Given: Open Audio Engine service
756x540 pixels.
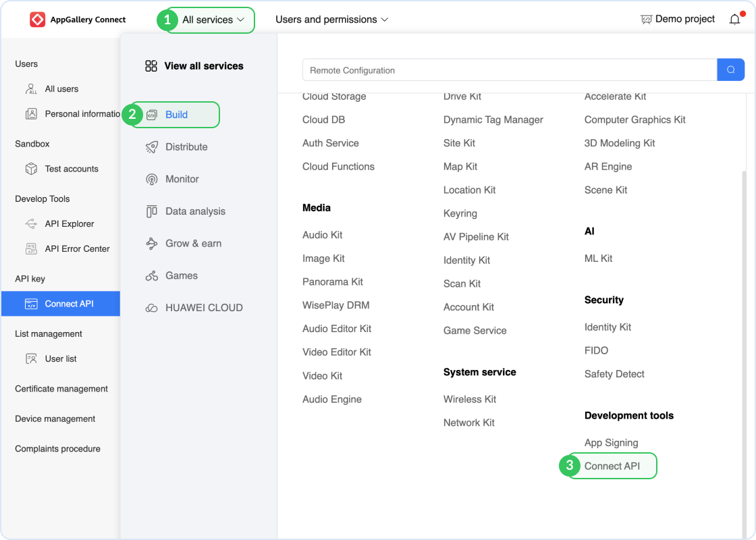Looking at the screenshot, I should click(x=332, y=399).
